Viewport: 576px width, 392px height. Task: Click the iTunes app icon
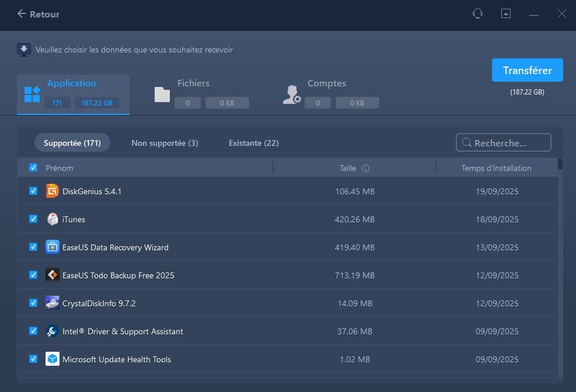click(53, 219)
